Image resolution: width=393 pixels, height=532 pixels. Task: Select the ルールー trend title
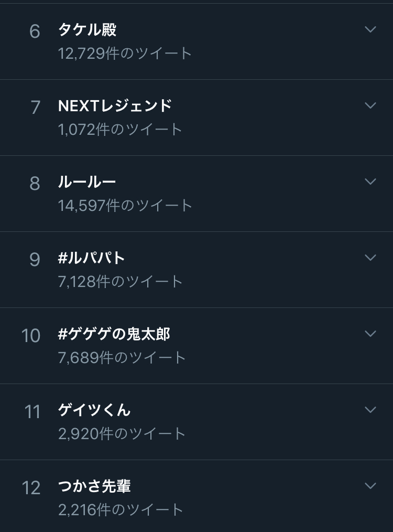tap(87, 182)
